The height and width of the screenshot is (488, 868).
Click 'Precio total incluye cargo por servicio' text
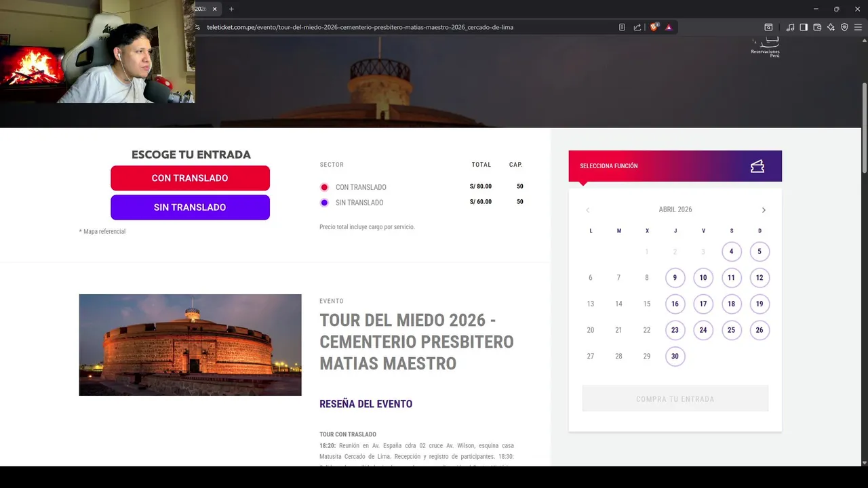tap(367, 227)
